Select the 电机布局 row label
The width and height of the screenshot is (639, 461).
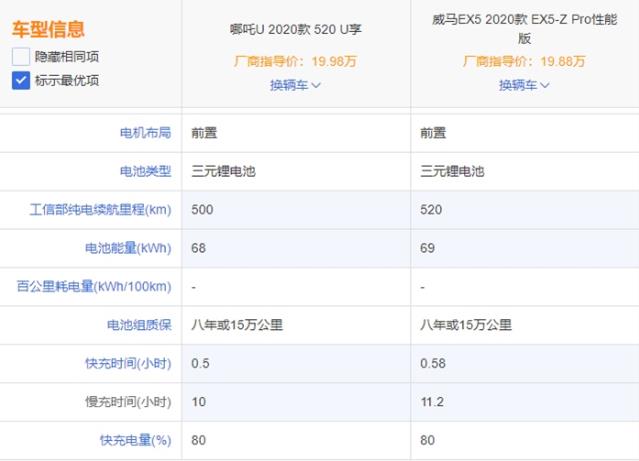click(145, 133)
